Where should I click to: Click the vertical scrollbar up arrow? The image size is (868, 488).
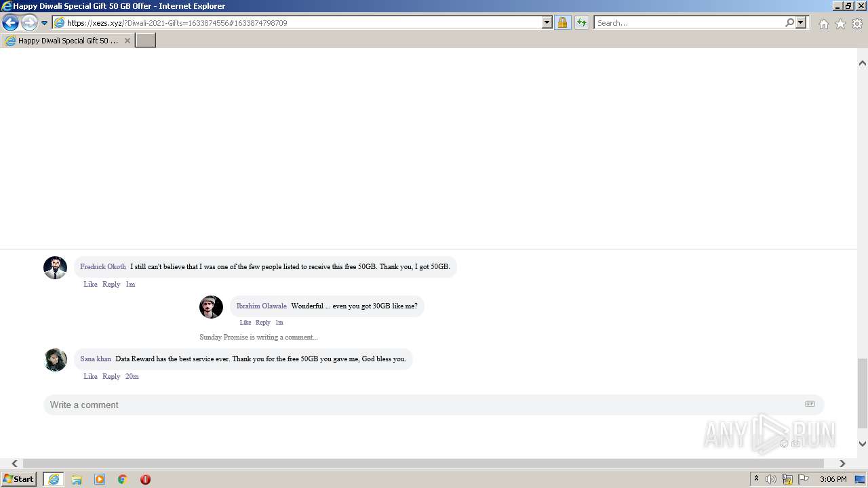click(x=863, y=63)
